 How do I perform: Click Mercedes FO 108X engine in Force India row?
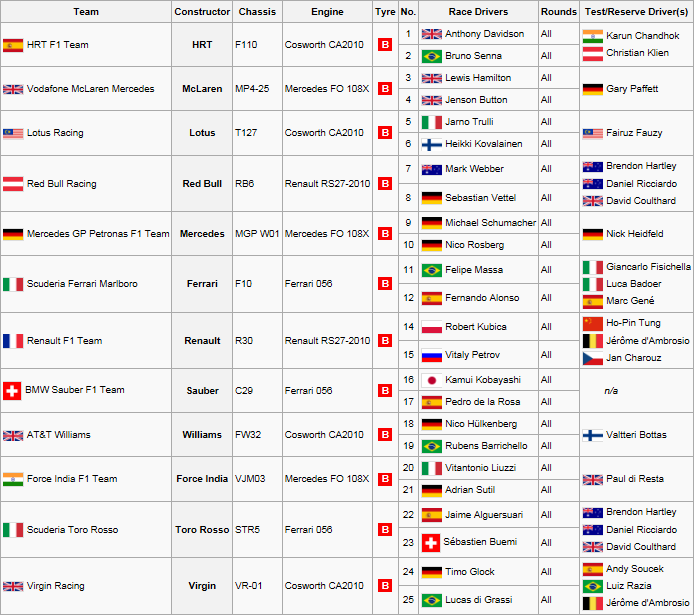pyautogui.click(x=327, y=479)
